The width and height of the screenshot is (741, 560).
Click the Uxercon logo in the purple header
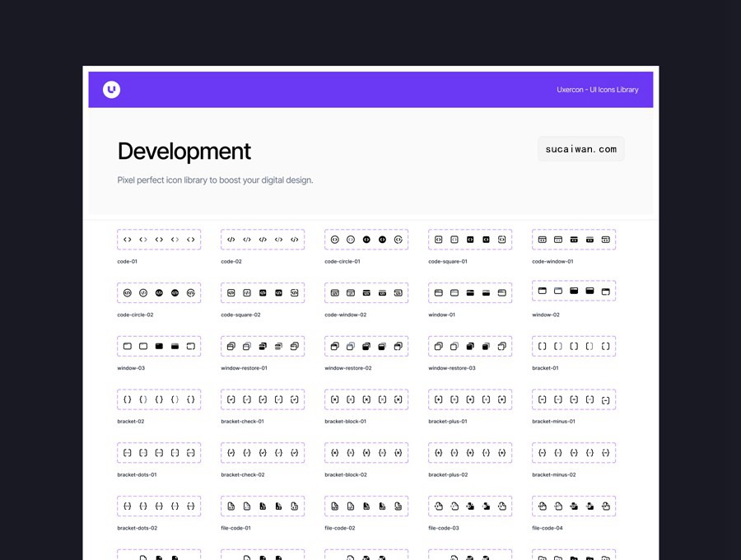pos(111,89)
